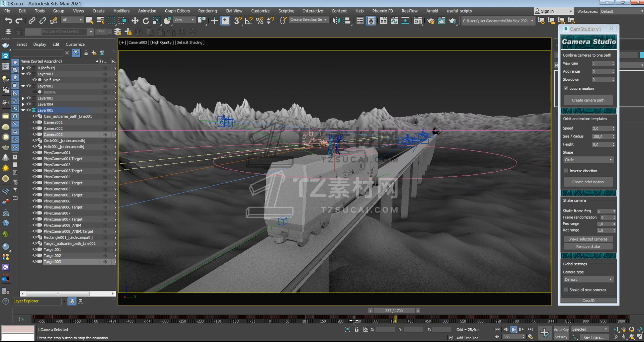Viewport: 644px width, 342px height.
Task: Expand the Layer004 tree node
Action: tap(23, 104)
